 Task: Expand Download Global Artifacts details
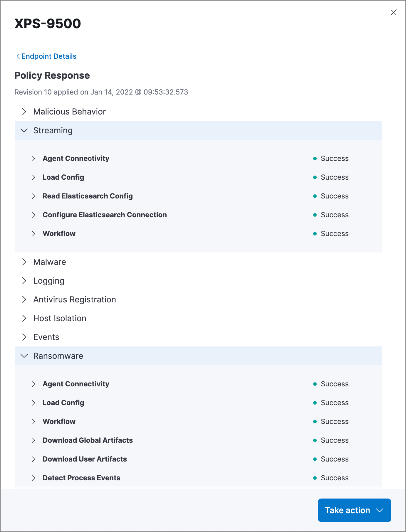pyautogui.click(x=33, y=440)
